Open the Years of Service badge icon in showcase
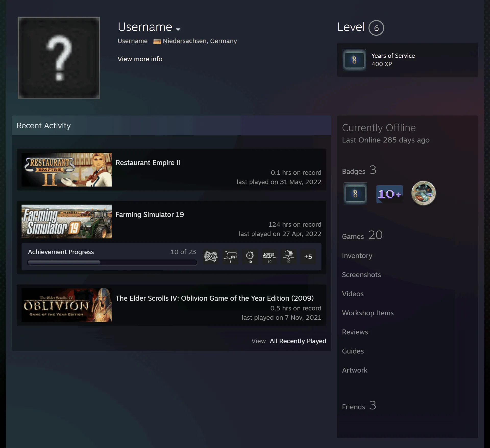 click(354, 60)
